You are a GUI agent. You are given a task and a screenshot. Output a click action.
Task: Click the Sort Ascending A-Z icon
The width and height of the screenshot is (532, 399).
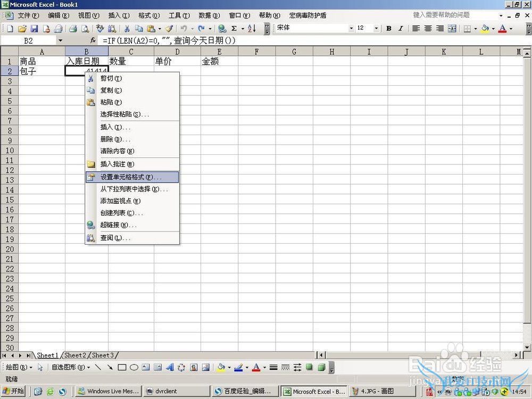[252, 29]
